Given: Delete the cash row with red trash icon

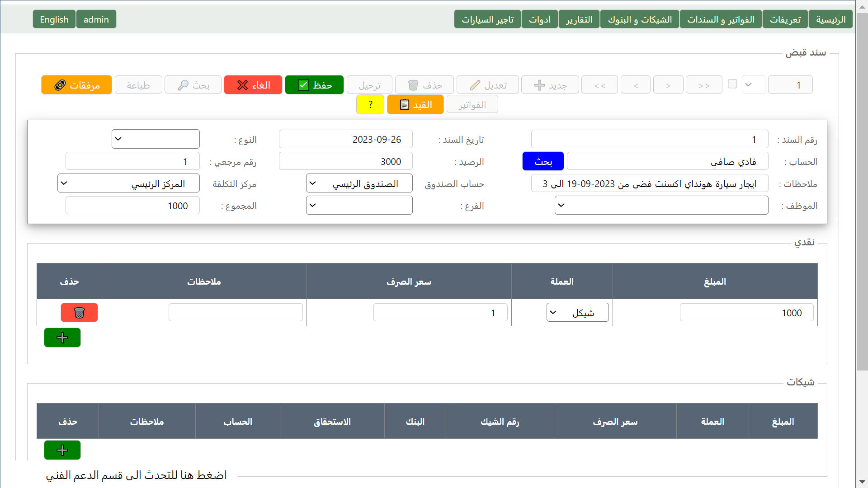Looking at the screenshot, I should tap(79, 313).
